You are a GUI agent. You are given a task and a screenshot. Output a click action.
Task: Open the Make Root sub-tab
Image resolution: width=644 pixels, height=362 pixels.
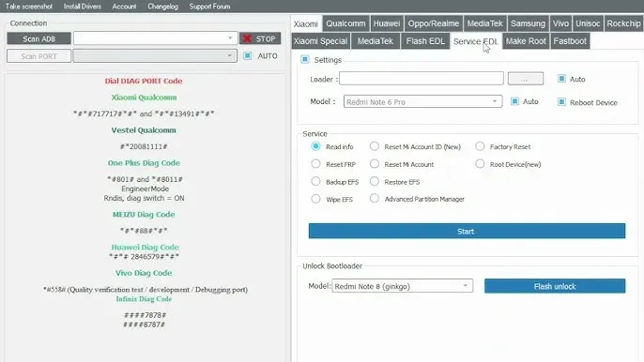[526, 41]
